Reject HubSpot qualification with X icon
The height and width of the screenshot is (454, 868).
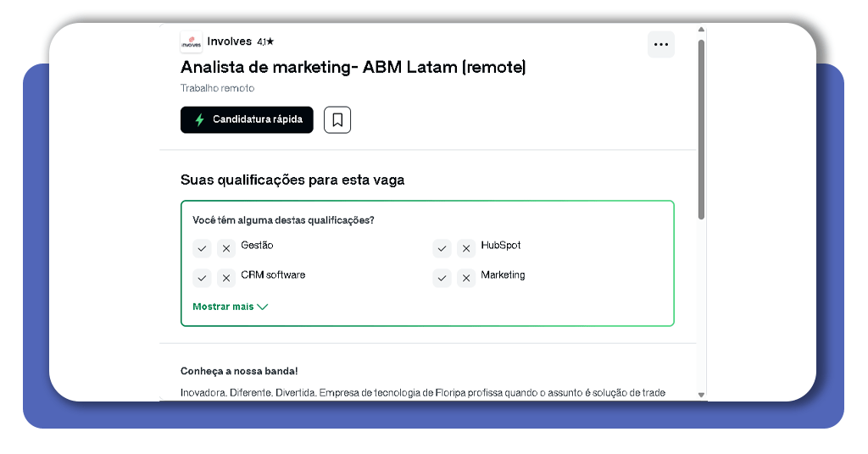[x=466, y=248]
